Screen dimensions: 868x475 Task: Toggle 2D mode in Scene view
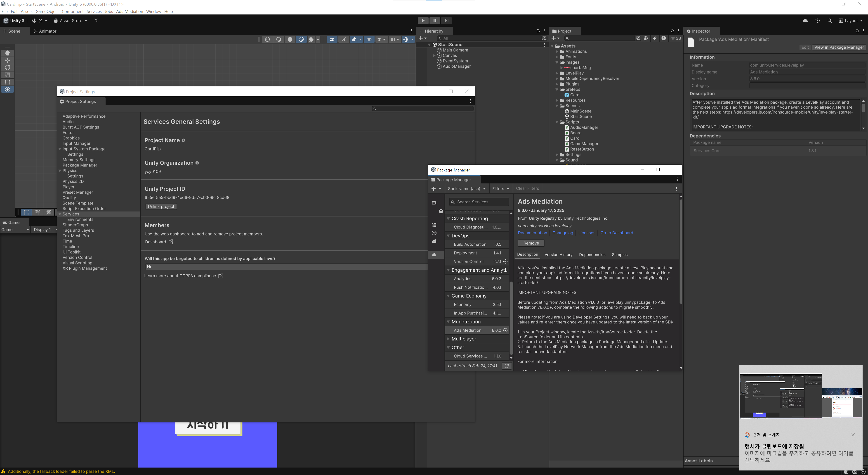[332, 39]
